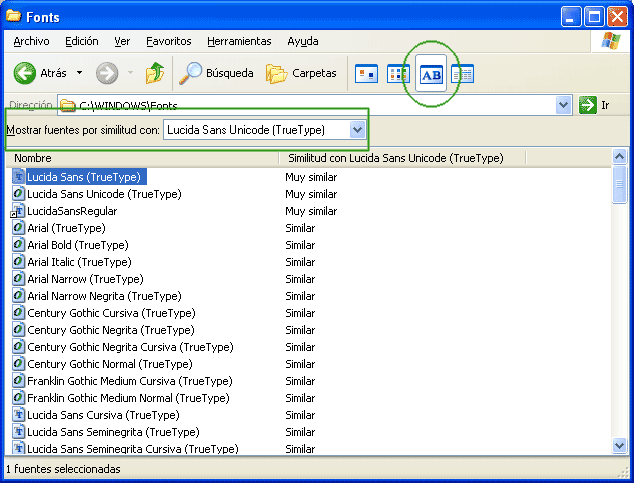This screenshot has width=634, height=483.
Task: Select the AB similarity view button
Action: [x=431, y=74]
